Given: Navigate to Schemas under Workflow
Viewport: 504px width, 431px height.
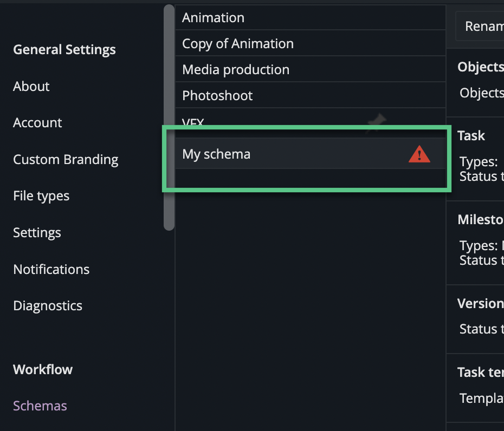Looking at the screenshot, I should tap(40, 406).
